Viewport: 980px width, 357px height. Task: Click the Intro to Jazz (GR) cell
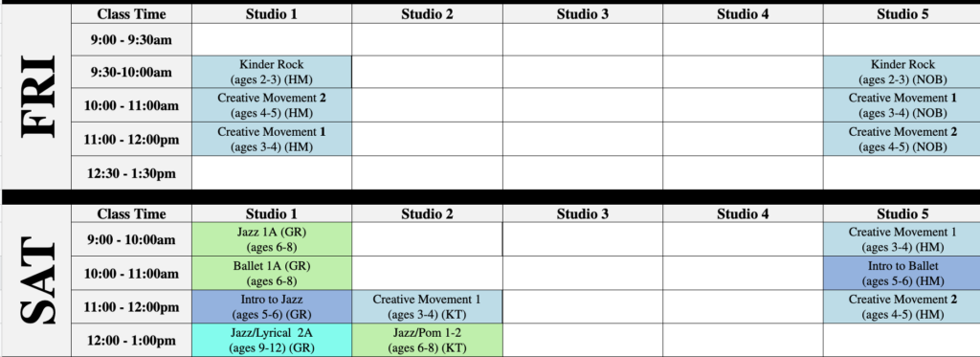pos(271,307)
